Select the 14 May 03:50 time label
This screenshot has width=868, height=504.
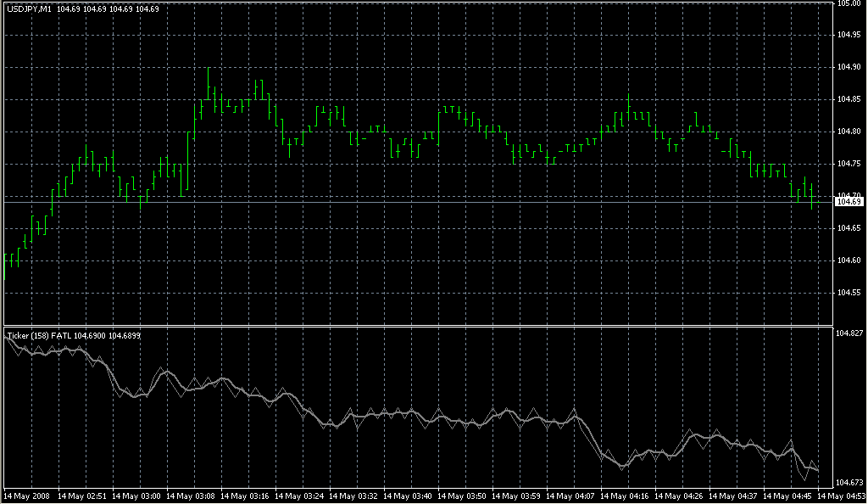coord(462,496)
